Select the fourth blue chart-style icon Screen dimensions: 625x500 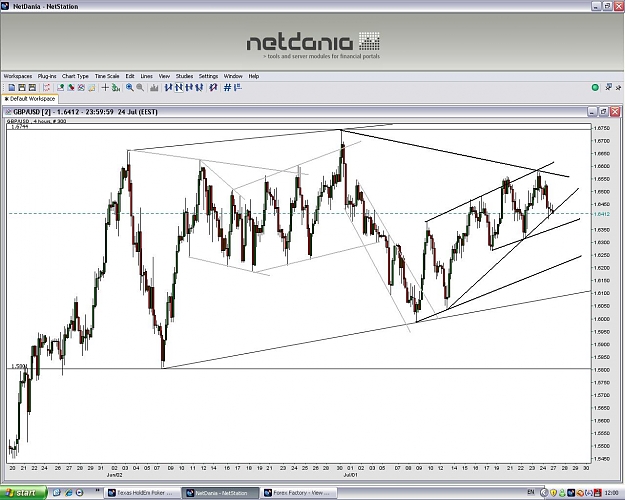(x=199, y=87)
